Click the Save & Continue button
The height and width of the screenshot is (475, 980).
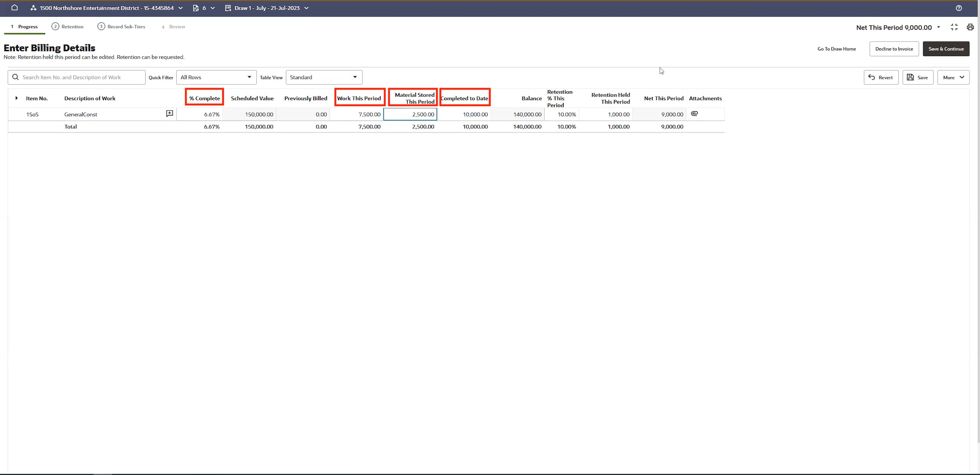pos(946,49)
